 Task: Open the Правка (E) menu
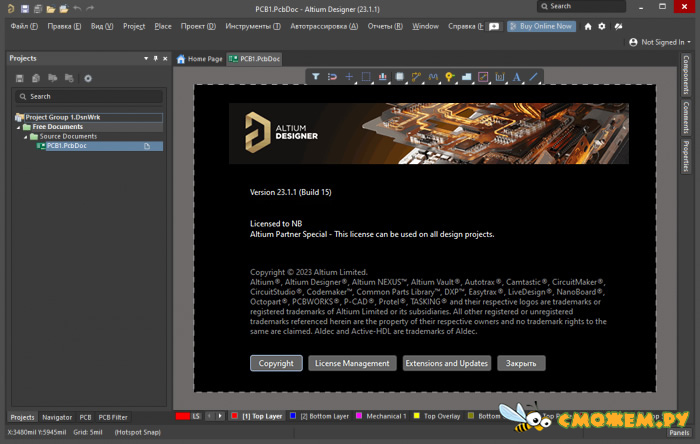click(64, 26)
